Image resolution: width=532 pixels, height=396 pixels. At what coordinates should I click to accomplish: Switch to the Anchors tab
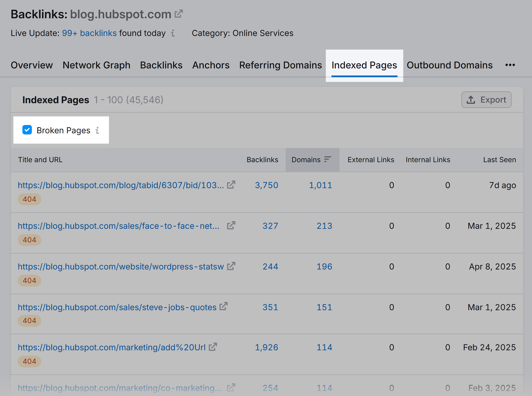click(x=211, y=65)
